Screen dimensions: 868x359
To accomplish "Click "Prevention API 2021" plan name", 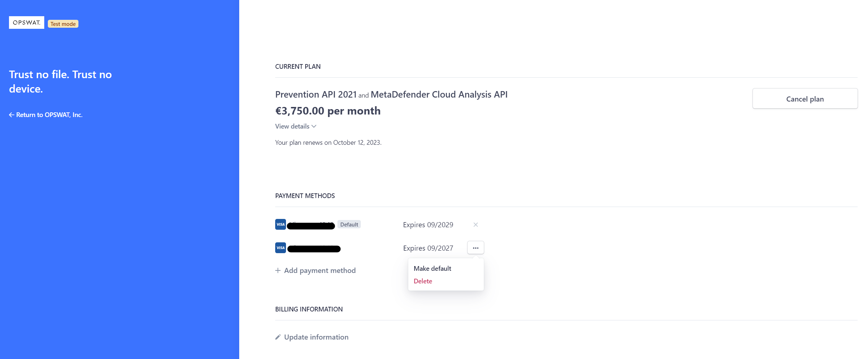I will [x=316, y=94].
